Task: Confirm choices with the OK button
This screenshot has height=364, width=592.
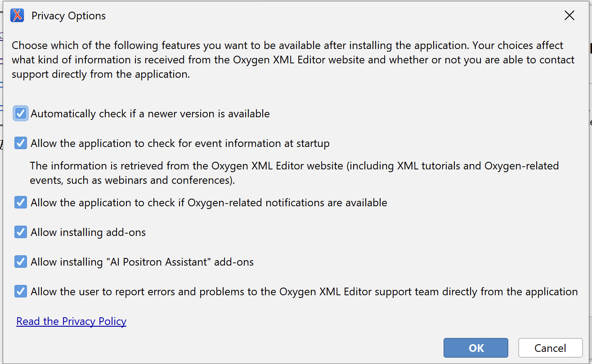Action: pos(476,348)
